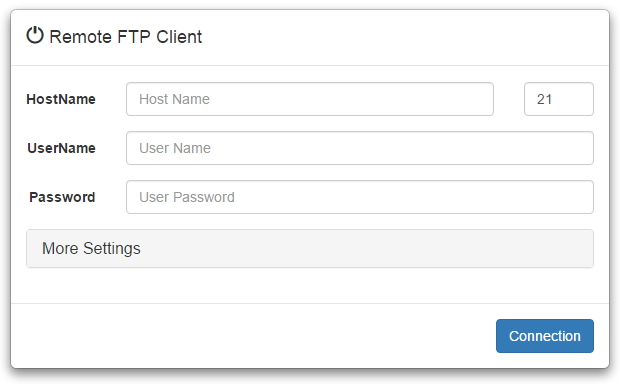Place cursor in the FTP port box
Viewport: 620px width, 384px height.
(559, 99)
